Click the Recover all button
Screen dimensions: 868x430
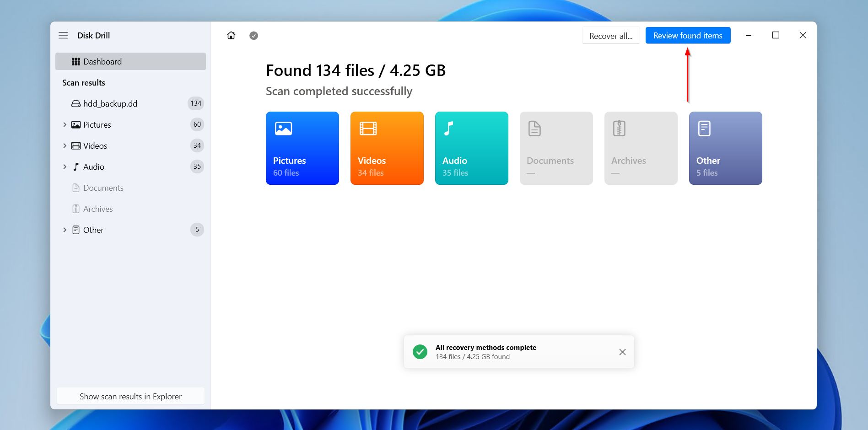[x=611, y=35]
